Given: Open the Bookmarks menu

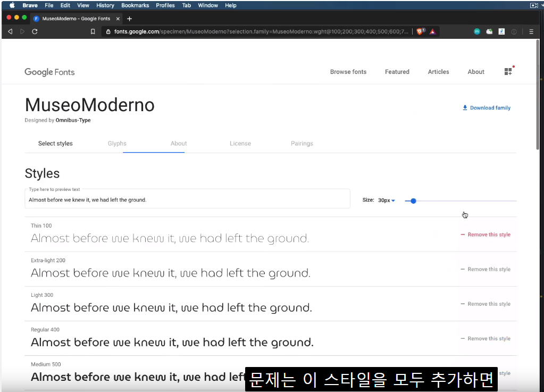Looking at the screenshot, I should click(135, 5).
